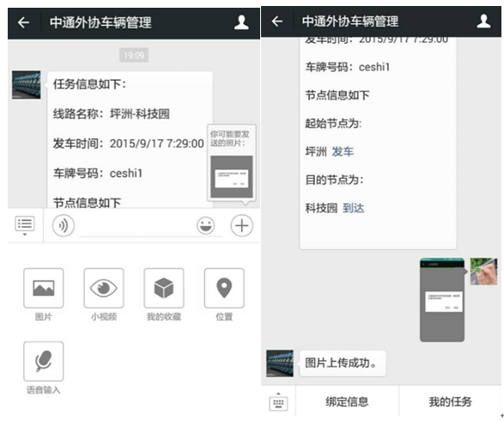Viewport: 504px width, 422px height.
Task: Tap the suggested photo thumbnail popup
Action: point(232,176)
